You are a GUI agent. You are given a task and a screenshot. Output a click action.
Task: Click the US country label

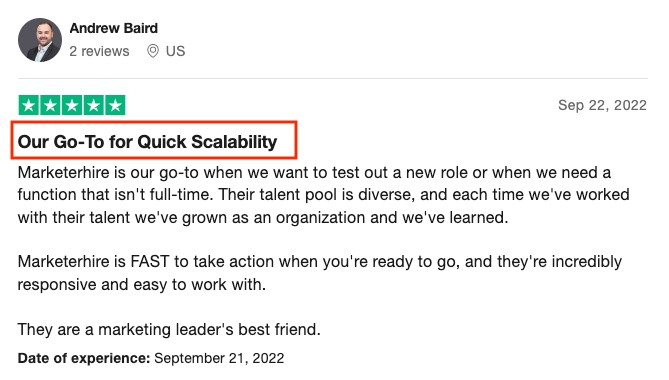tap(175, 51)
